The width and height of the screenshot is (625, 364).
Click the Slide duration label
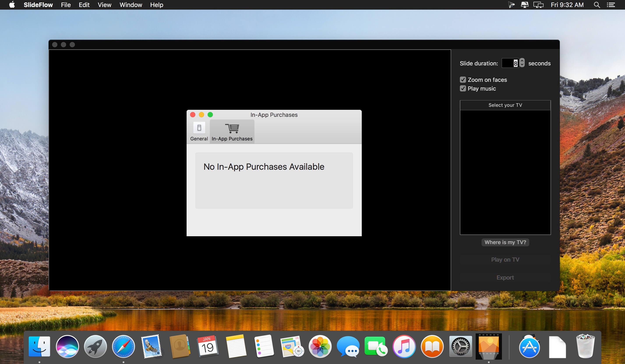pyautogui.click(x=479, y=63)
